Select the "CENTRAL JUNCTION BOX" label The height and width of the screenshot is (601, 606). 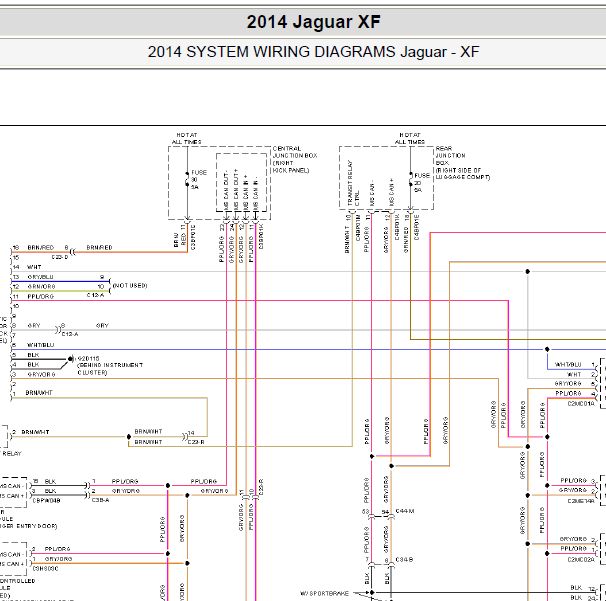295,152
